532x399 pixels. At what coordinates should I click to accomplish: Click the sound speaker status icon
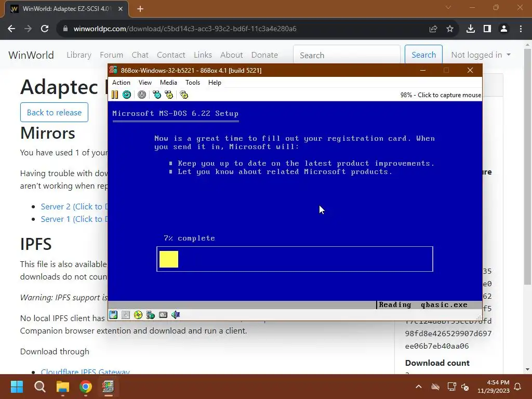point(176,315)
